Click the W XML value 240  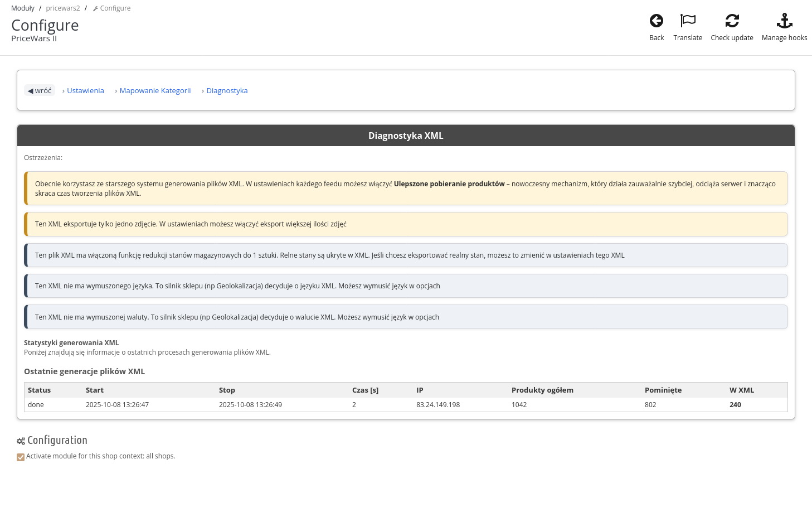coord(735,405)
